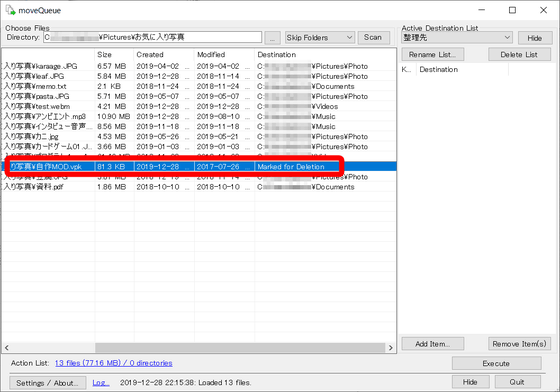This screenshot has height=392, width=560.
Task: Sort by the Size column header
Action: tap(114, 55)
